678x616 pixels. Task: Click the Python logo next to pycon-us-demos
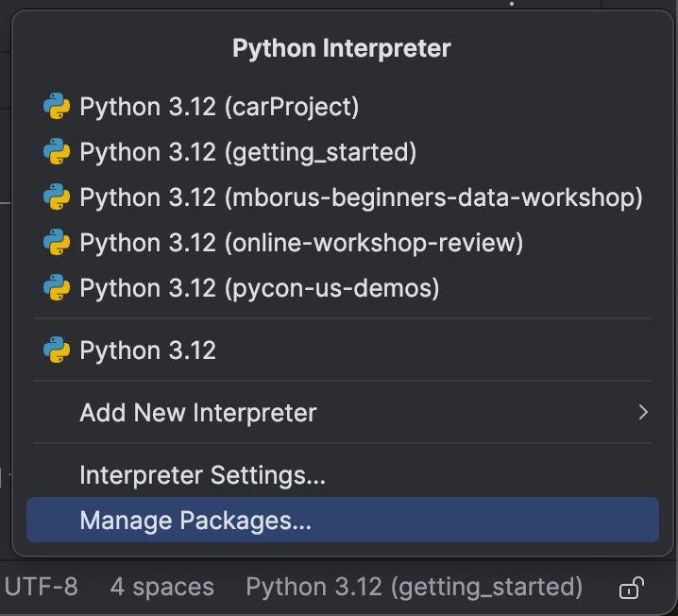point(57,288)
